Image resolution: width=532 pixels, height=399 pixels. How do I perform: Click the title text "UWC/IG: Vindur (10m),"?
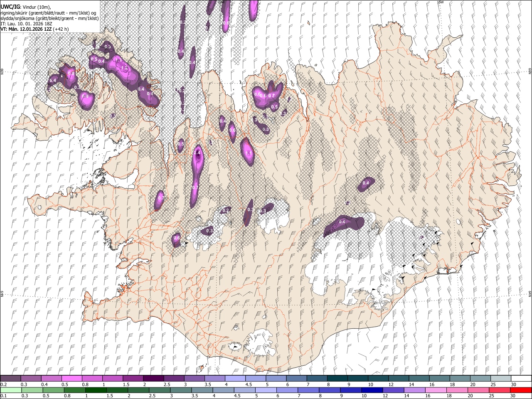(26, 7)
